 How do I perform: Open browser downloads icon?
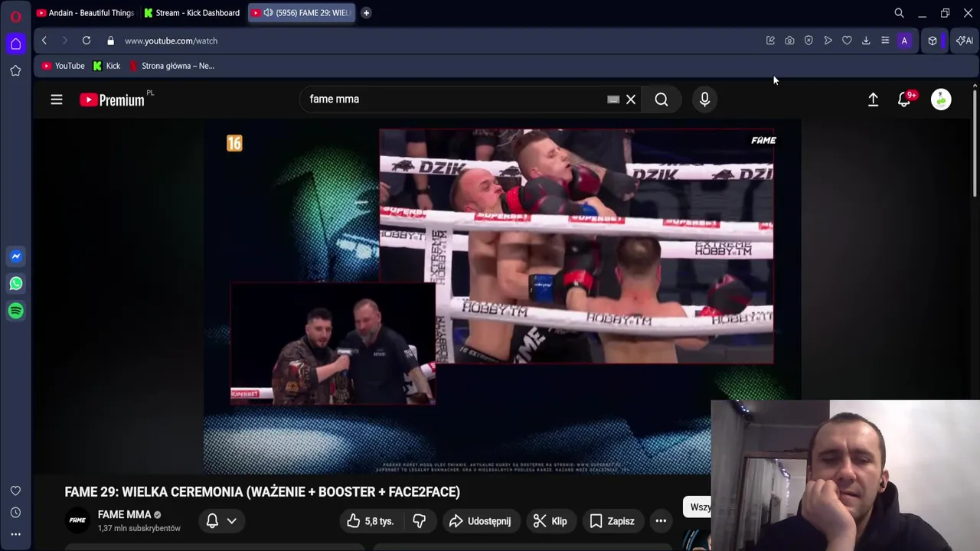(866, 41)
